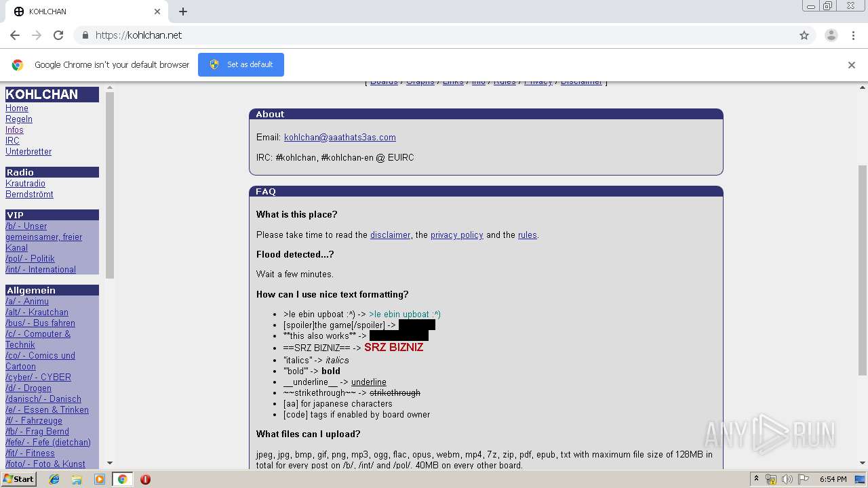Screen dimensions: 868x488
Task: Open the /bus/ - Bus fahren board
Action: [40, 323]
